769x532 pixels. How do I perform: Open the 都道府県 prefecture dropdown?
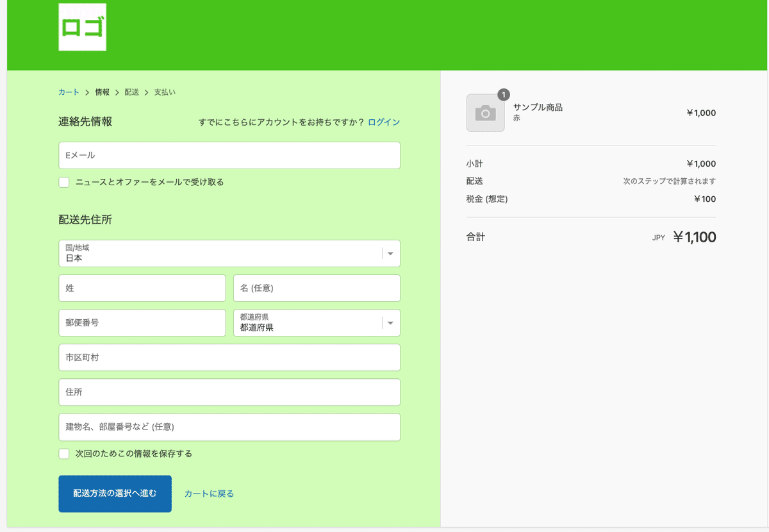(x=317, y=323)
